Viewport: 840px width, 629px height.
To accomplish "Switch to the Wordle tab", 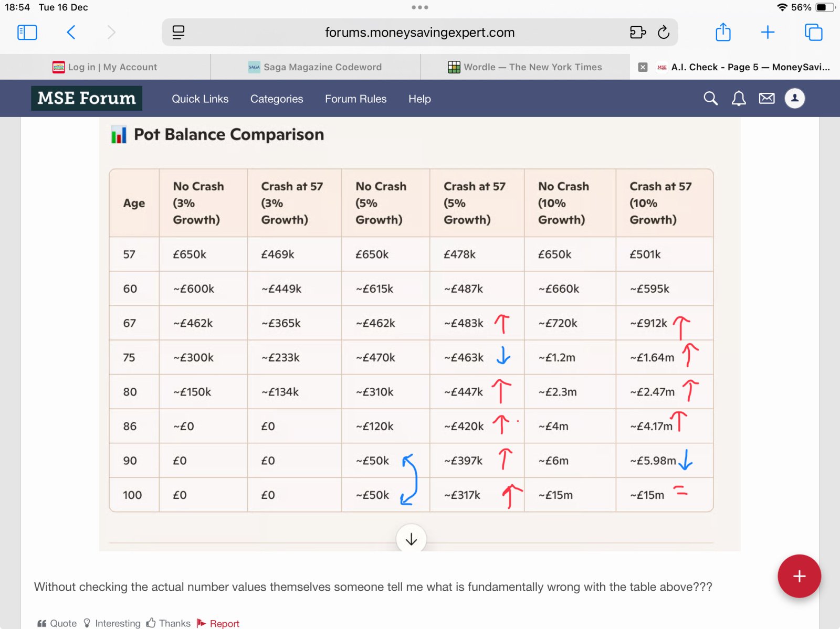I will click(x=525, y=67).
